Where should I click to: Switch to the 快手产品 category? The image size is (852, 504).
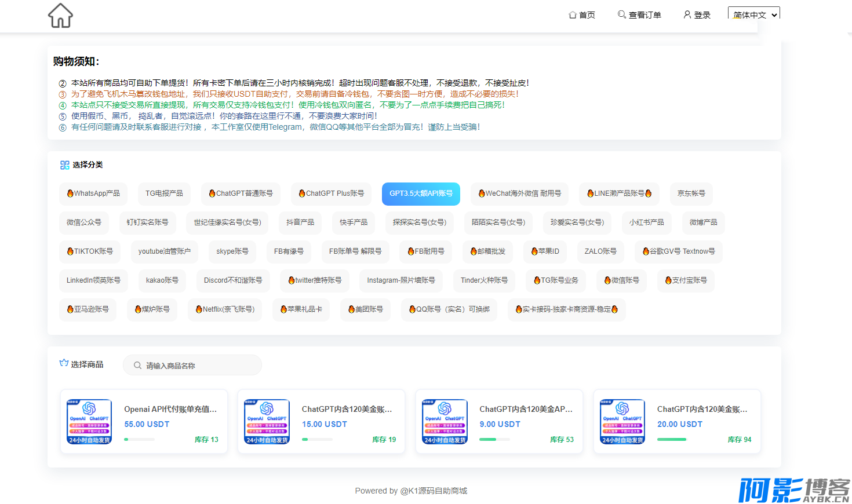[x=354, y=222]
